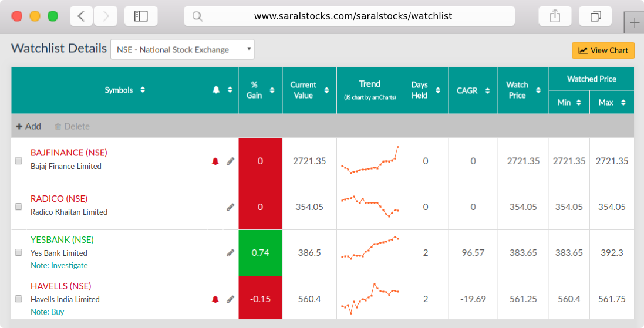Click the Delete button

point(72,126)
